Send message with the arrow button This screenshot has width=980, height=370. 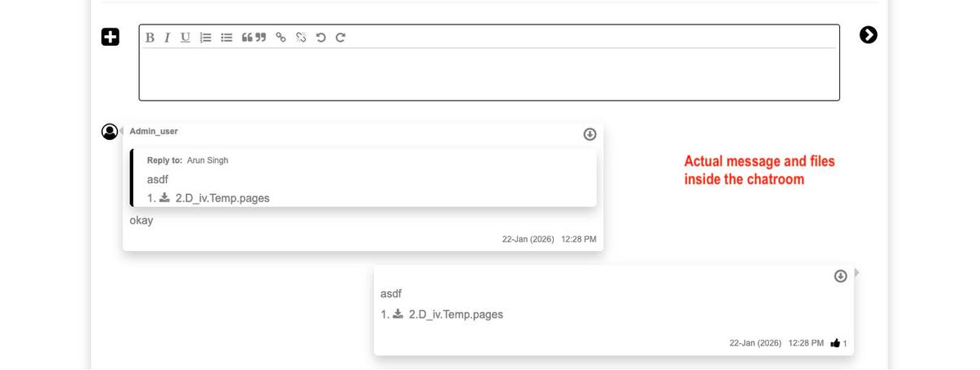[868, 34]
